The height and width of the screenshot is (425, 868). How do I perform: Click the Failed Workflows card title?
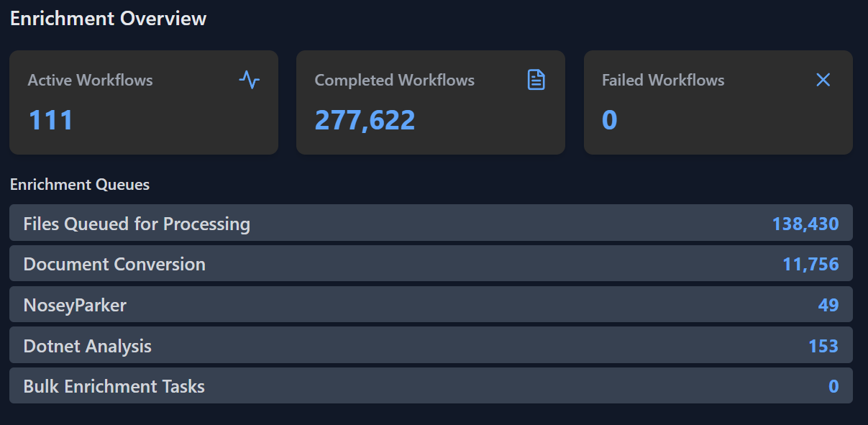pyautogui.click(x=662, y=81)
